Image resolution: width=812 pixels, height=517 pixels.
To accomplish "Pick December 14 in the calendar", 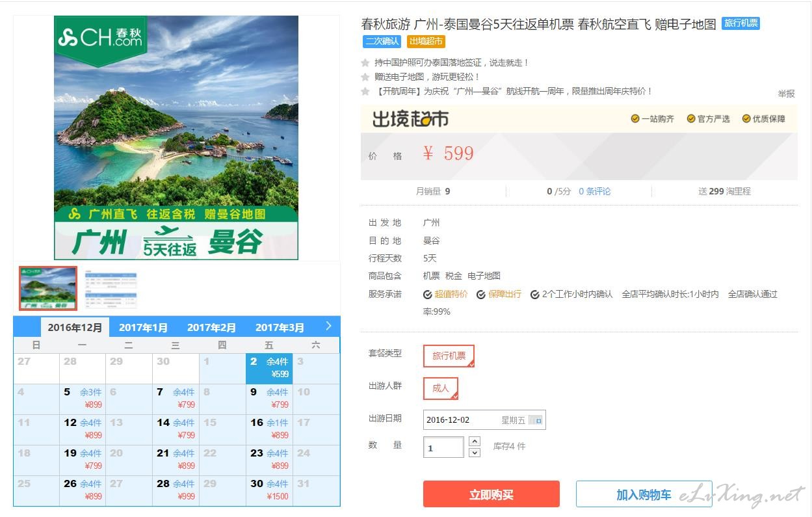I will pos(176,429).
